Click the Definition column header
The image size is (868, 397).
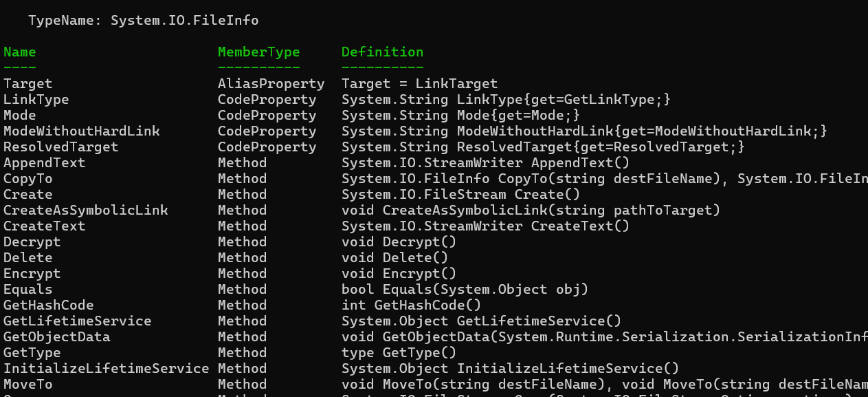382,52
